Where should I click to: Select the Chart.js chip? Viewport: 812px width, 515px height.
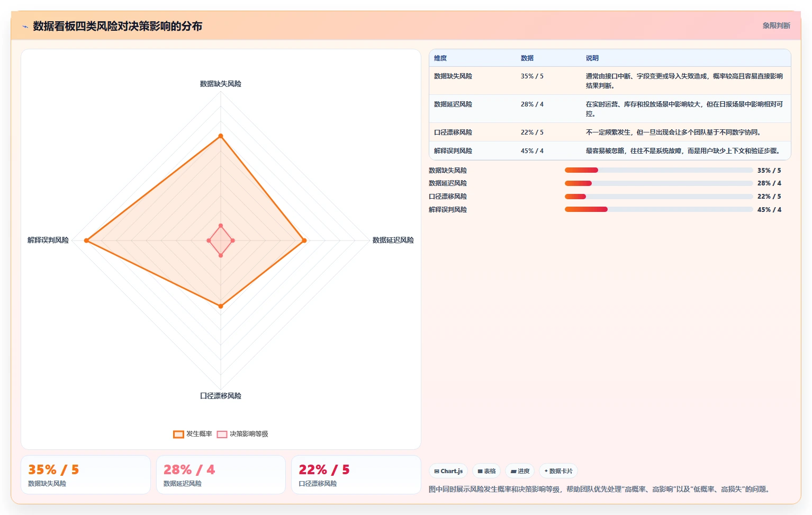448,471
